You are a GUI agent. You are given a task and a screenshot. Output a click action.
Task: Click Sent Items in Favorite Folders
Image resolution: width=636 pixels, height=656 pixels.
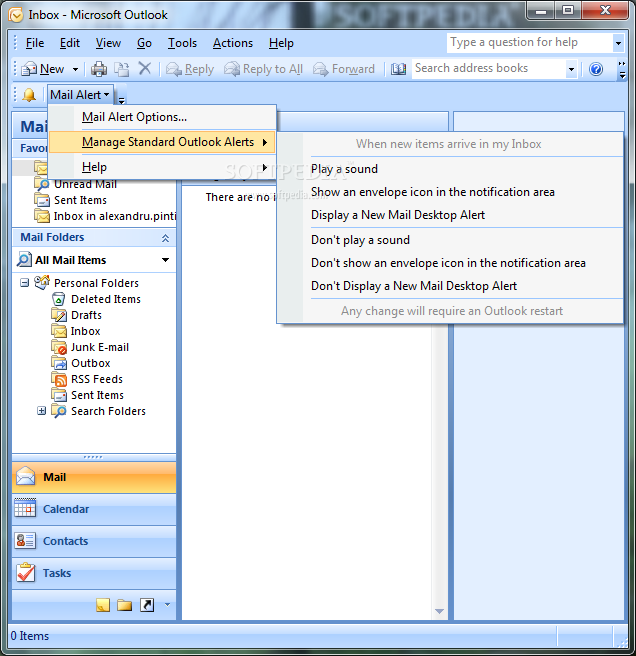(x=80, y=200)
